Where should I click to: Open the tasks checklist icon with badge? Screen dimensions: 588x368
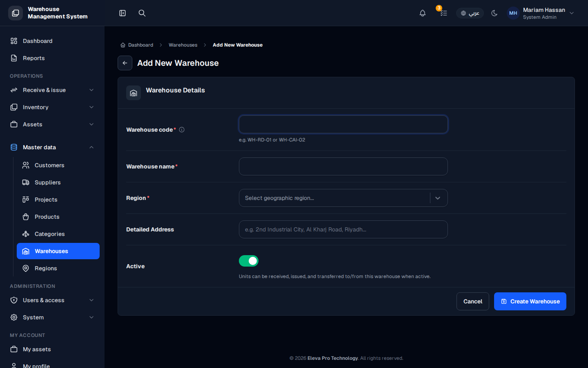pos(443,13)
